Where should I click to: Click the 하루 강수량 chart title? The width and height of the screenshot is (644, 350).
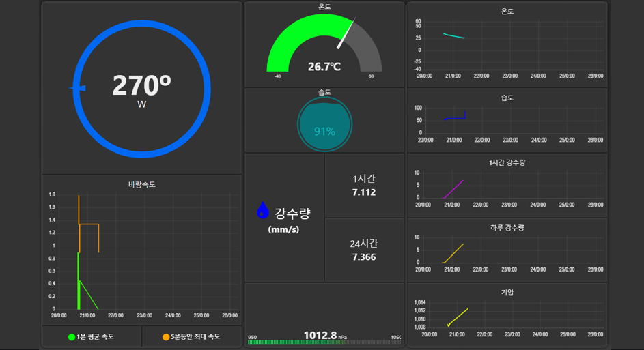coord(507,228)
